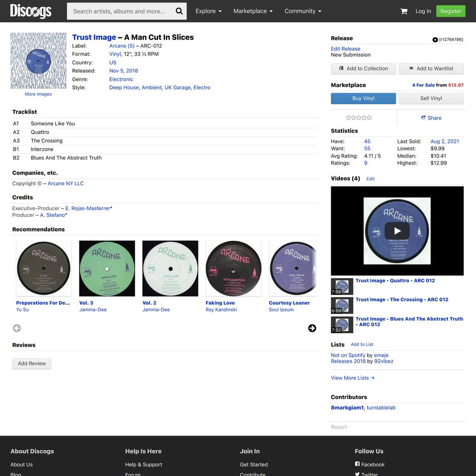Click Add to Wantlist button

[x=431, y=69]
